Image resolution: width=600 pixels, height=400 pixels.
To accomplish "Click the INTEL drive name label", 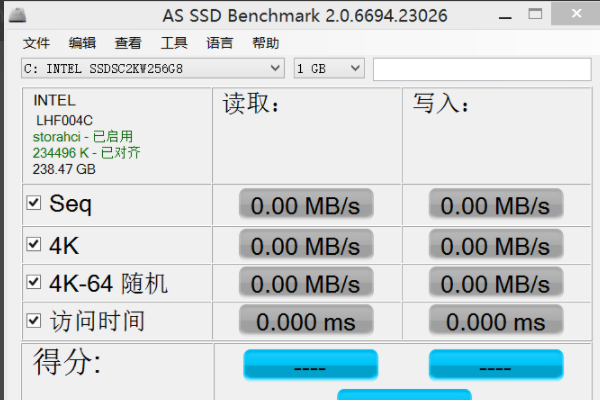I will [54, 101].
